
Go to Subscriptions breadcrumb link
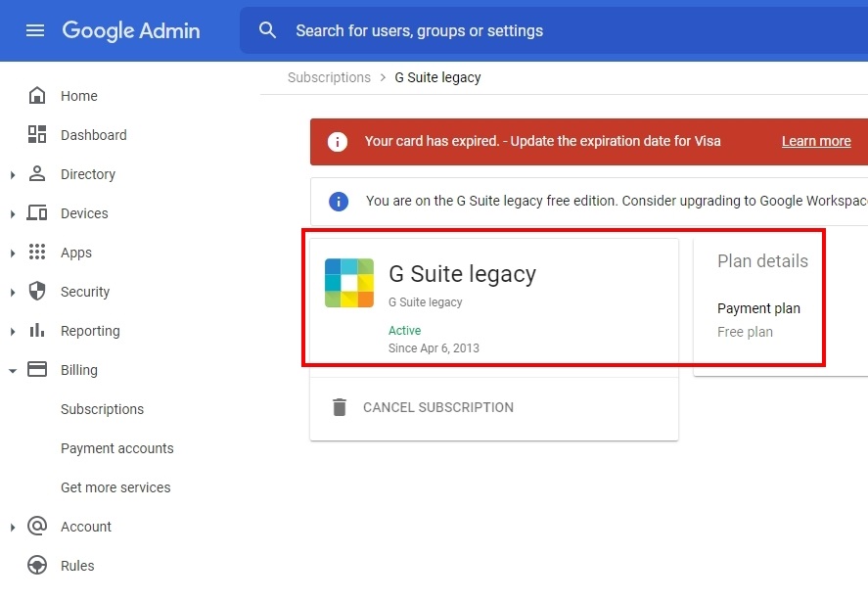coord(329,77)
